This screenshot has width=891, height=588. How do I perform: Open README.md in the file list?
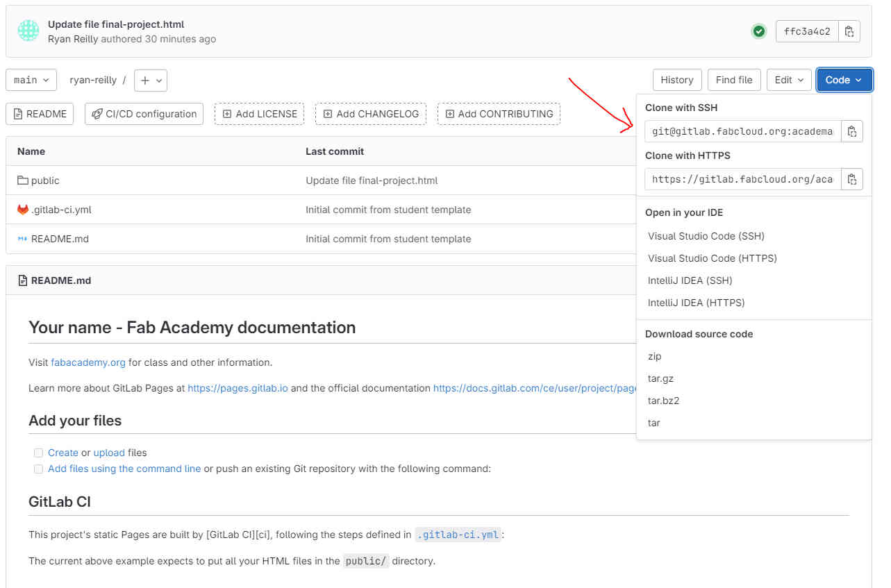click(x=60, y=239)
